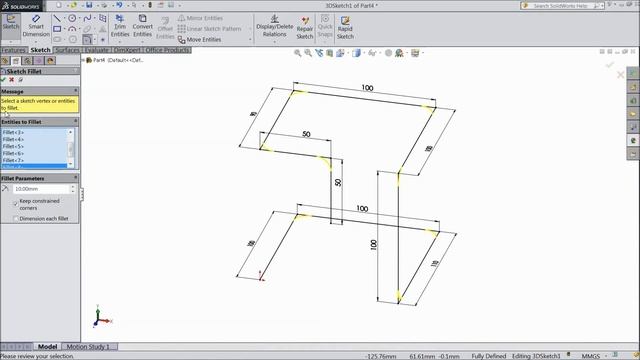Collapse the Fillet Parameters section
640x360 pixels.
[76, 178]
